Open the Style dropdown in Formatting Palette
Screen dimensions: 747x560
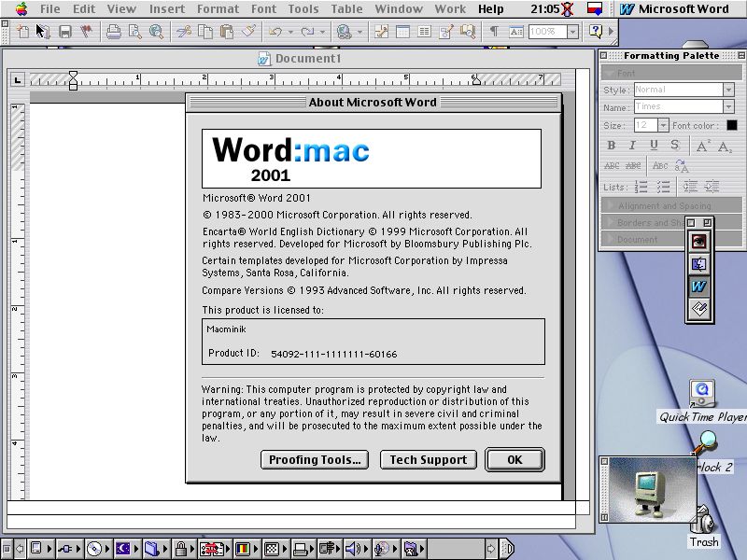point(728,90)
